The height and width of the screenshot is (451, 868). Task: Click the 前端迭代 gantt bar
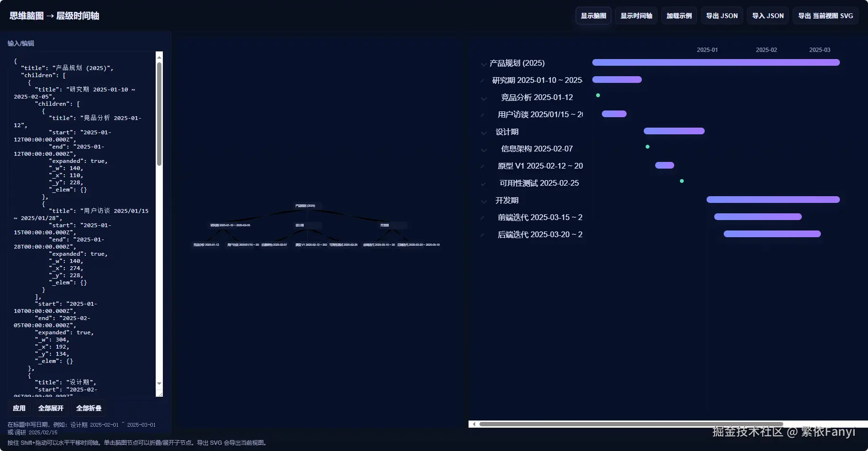[x=757, y=217]
